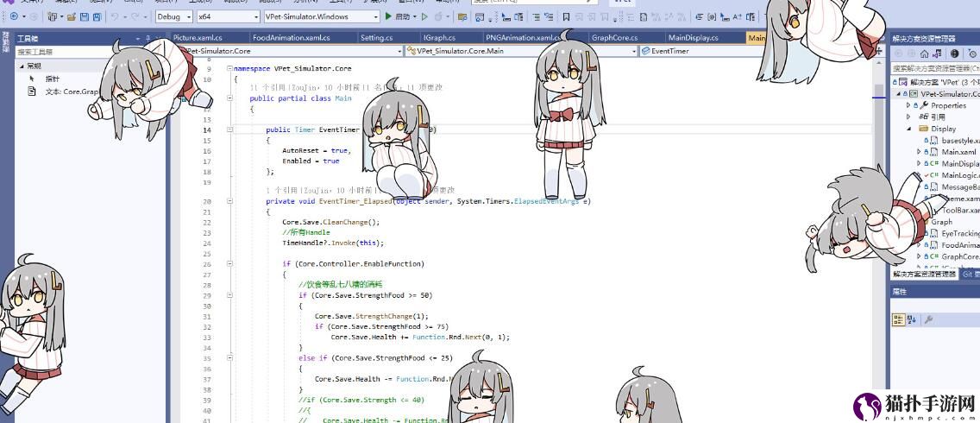The image size is (980, 423).
Task: Click the Categorized icon in Properties panel
Action: point(899,319)
